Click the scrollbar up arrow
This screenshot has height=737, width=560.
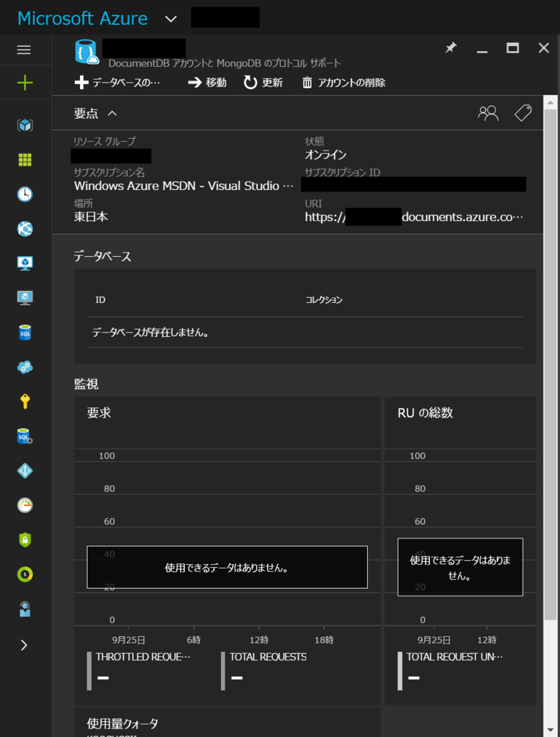click(x=550, y=102)
